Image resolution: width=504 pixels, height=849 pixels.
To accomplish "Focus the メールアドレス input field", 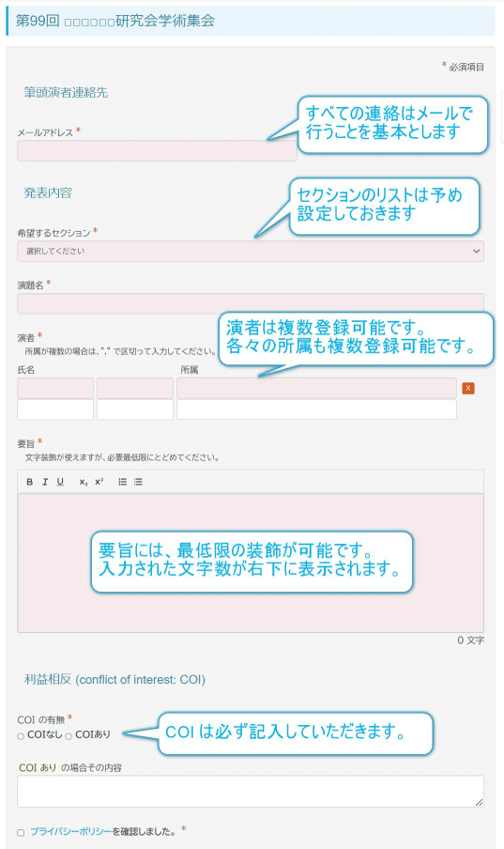I will pos(157,151).
